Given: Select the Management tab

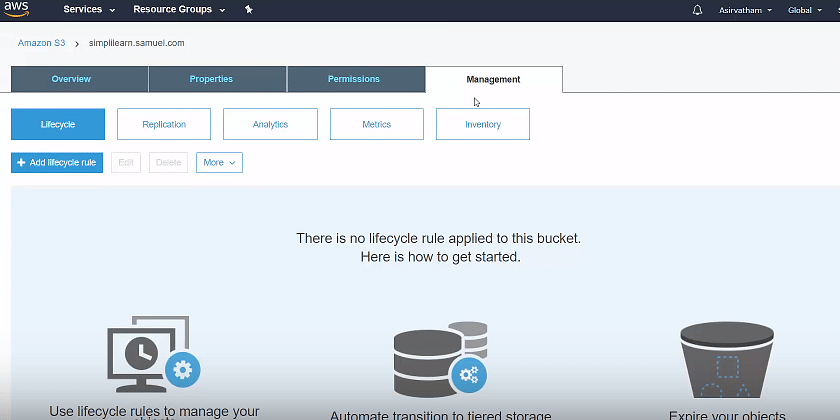Looking at the screenshot, I should (x=493, y=79).
